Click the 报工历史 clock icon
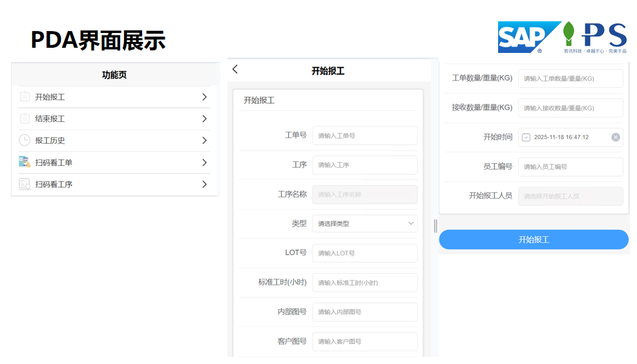The image size is (637, 364). click(x=25, y=141)
